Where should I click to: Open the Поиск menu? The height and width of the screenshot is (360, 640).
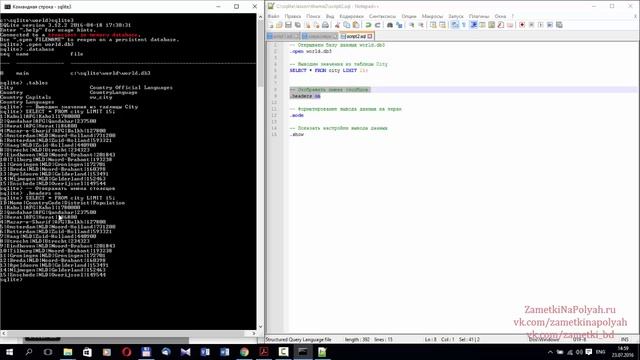coord(313,16)
